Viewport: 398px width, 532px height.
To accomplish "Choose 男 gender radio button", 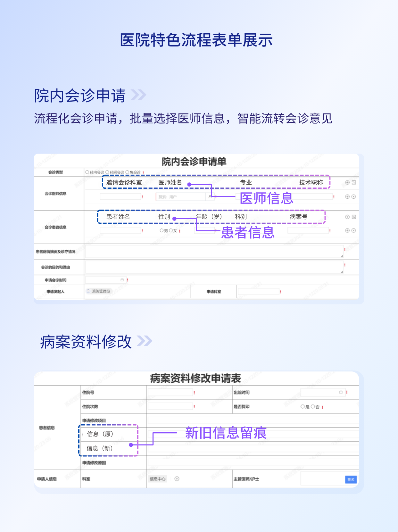I will pos(162,230).
